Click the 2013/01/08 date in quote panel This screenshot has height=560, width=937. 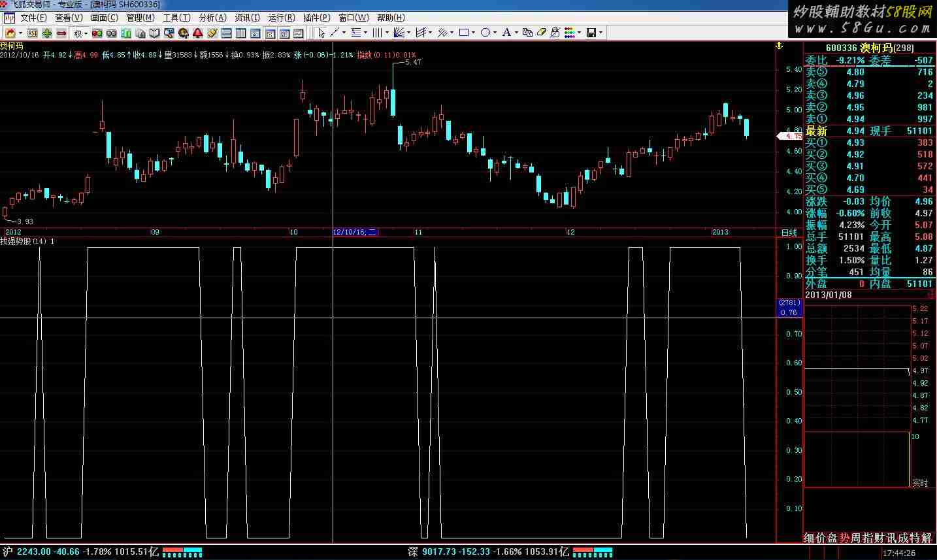click(x=827, y=295)
